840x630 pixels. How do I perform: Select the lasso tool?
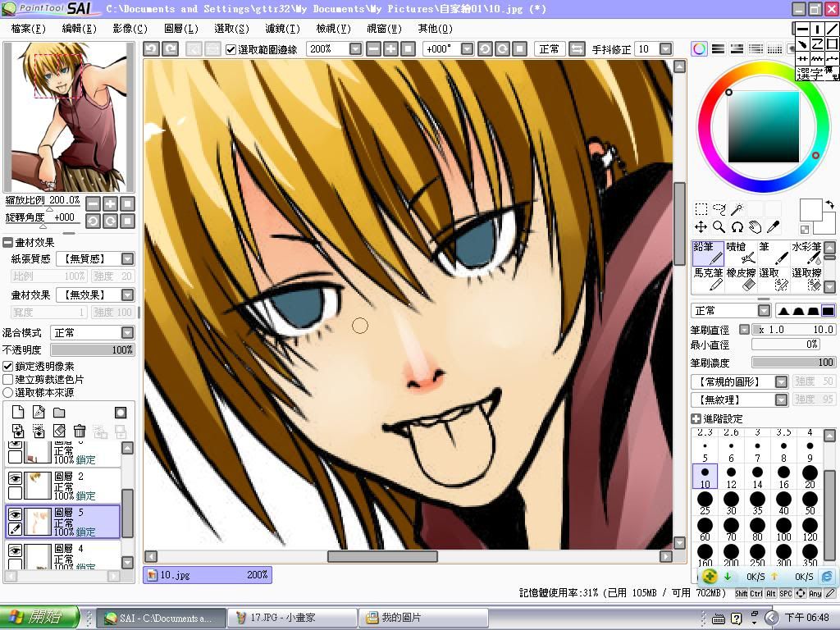pos(719,209)
